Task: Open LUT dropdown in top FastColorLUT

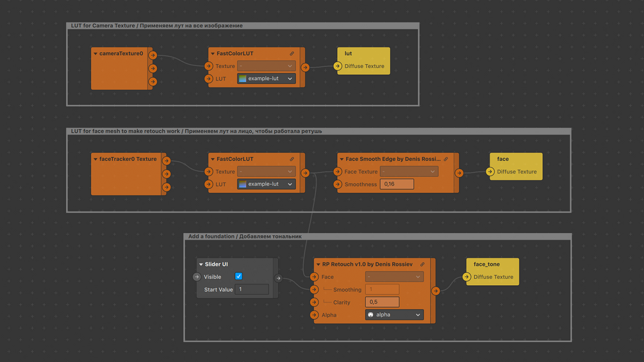Action: pos(266,78)
